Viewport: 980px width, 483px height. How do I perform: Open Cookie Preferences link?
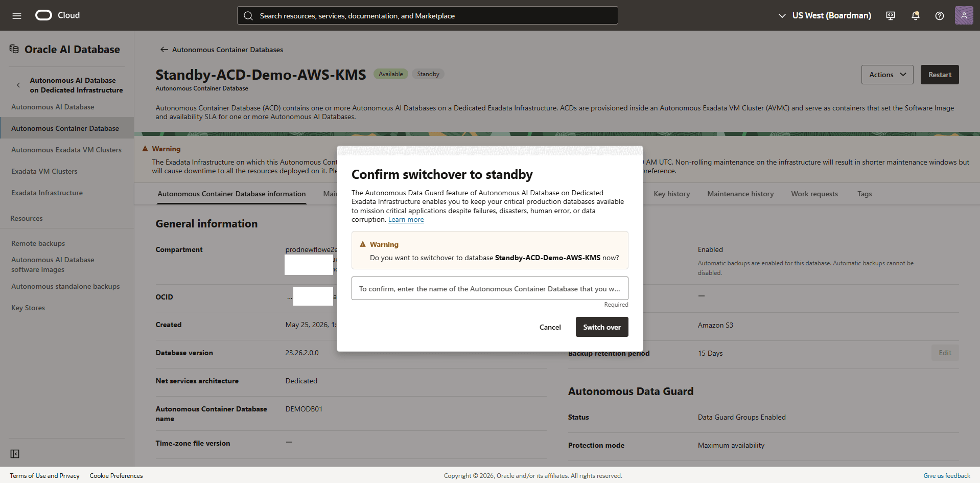[116, 476]
